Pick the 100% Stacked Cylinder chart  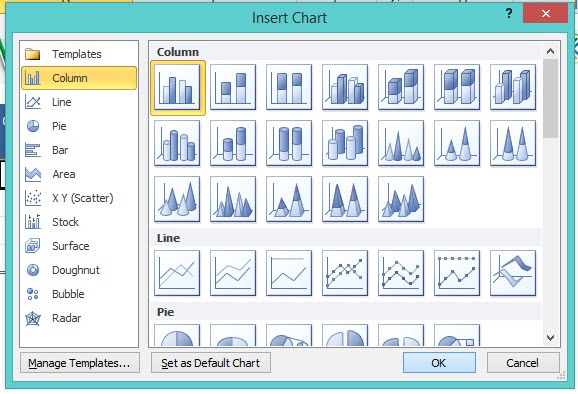(289, 143)
